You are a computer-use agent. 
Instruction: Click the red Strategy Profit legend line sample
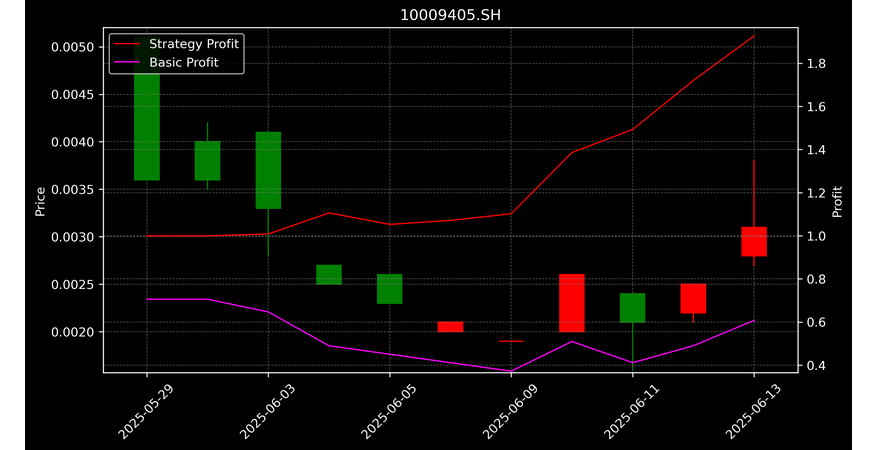(x=127, y=44)
